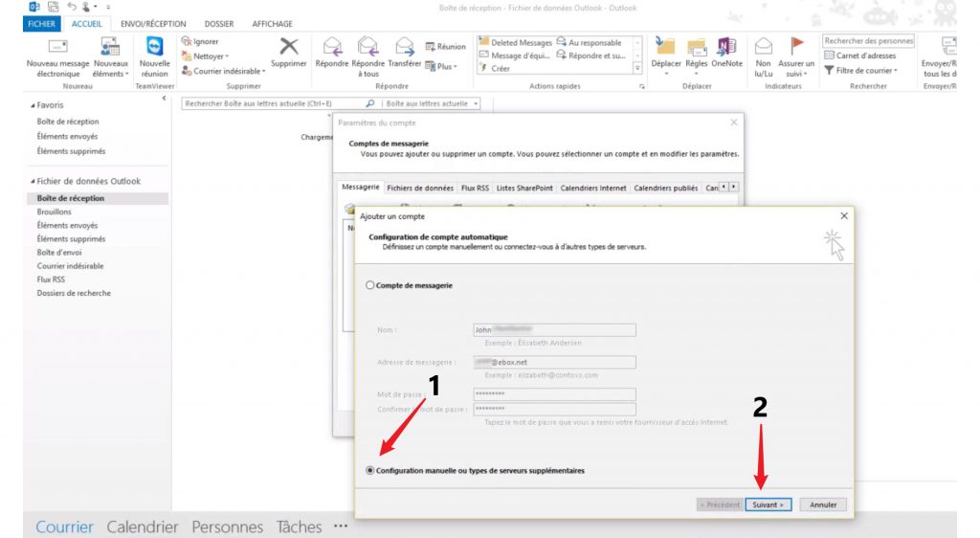
Task: Open Flux RSS folder
Action: 51,280
